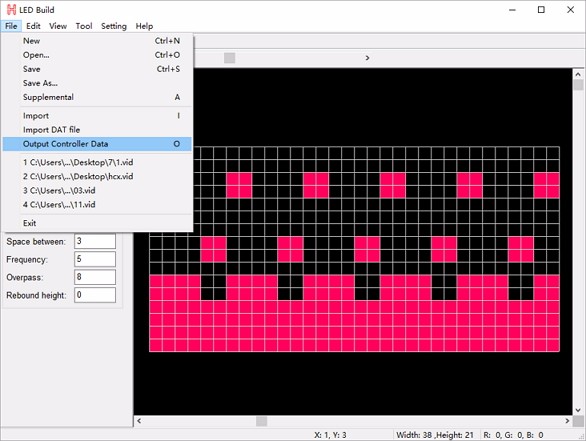The width and height of the screenshot is (586, 441).
Task: Click the horizontal scrollbar left arrow
Action: (x=139, y=421)
